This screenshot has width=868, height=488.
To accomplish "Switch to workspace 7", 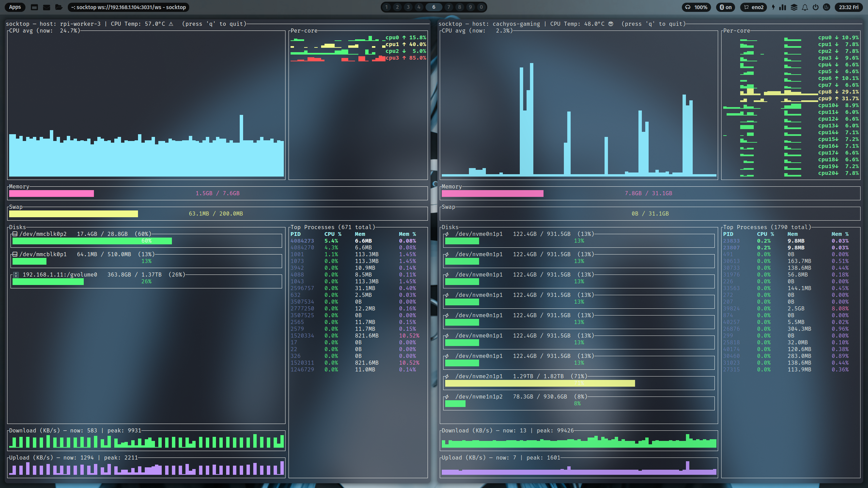I will point(449,7).
